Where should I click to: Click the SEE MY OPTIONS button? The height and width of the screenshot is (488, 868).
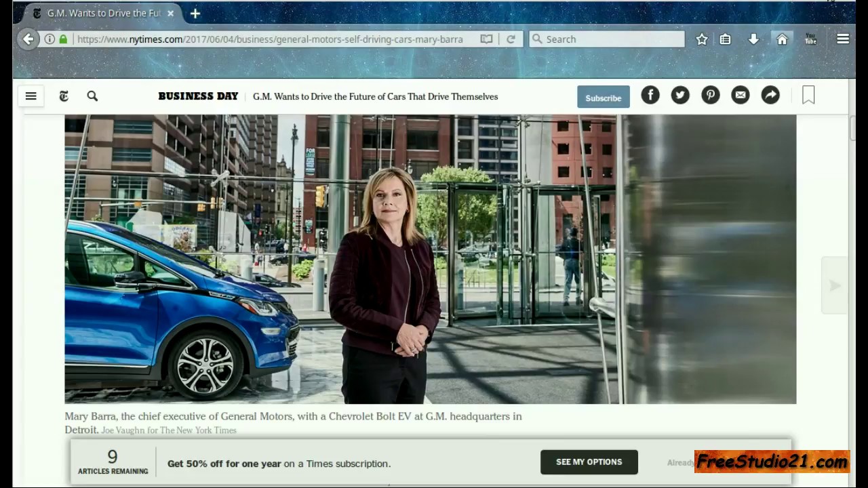(589, 462)
